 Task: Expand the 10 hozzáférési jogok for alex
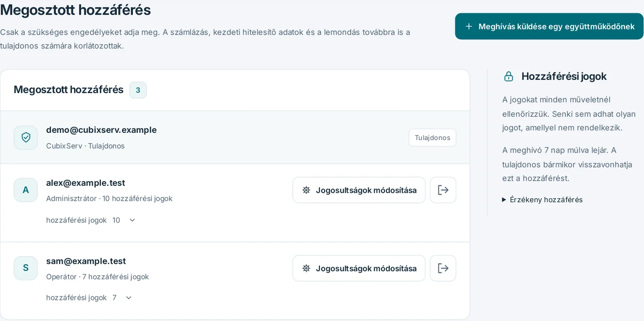91,220
